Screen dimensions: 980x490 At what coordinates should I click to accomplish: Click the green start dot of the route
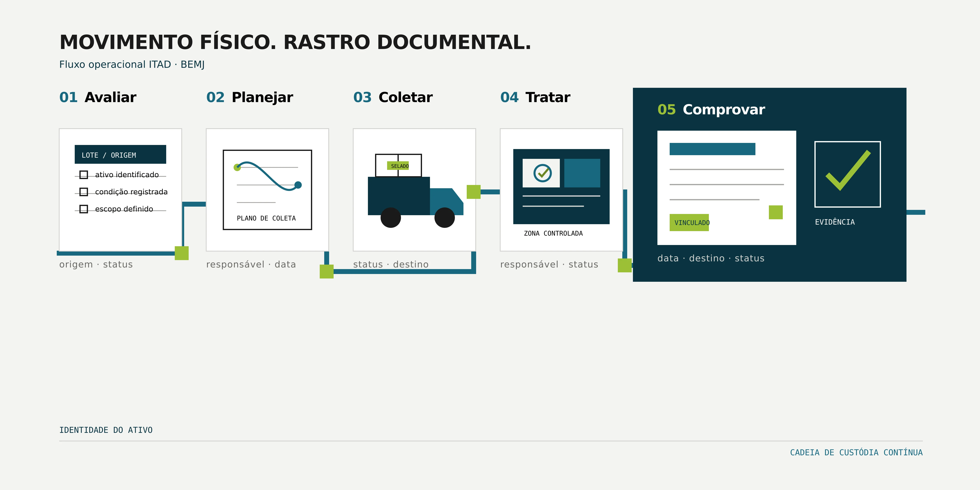[x=237, y=167]
